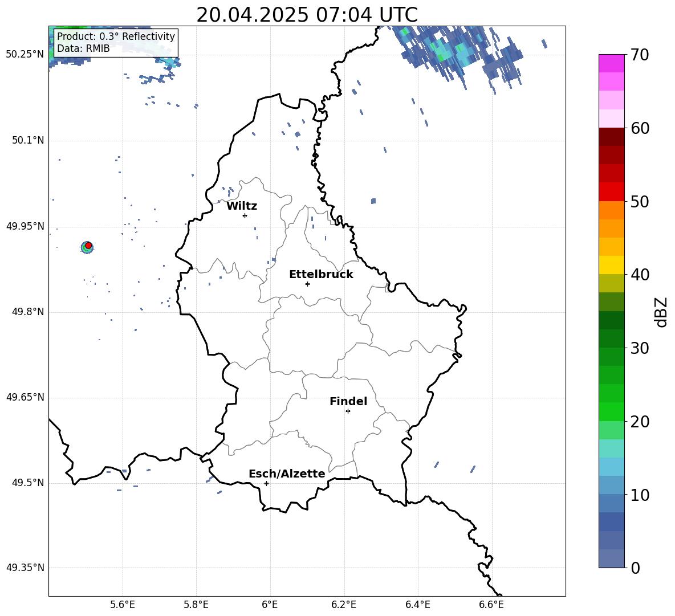Screen dimensions: 675x616
Task: Click the 50.25°N latitude label
Action: pos(25,55)
